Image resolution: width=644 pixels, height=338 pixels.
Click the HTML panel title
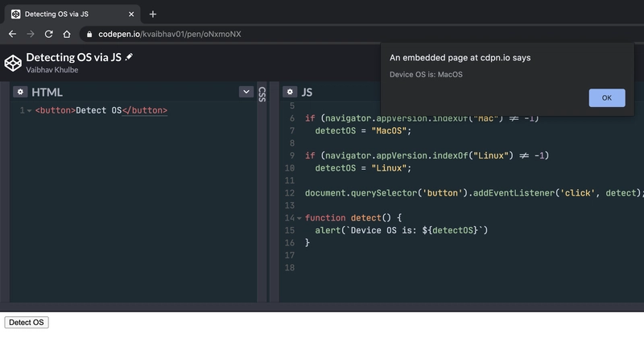47,93
